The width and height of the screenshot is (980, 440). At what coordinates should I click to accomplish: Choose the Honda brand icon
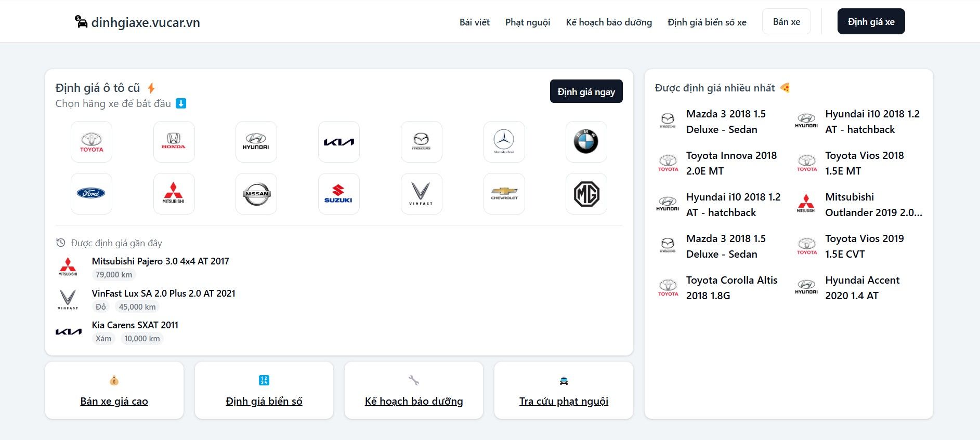(x=174, y=142)
